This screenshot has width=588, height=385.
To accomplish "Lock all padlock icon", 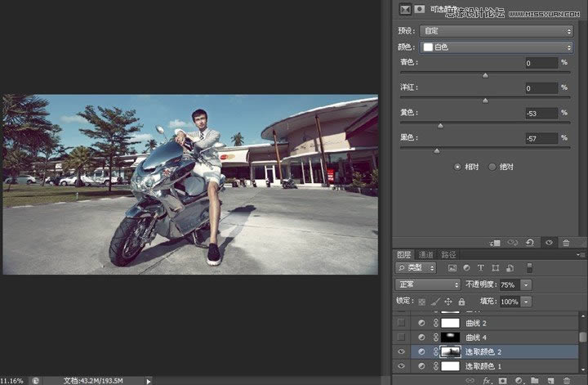I will pos(461,302).
